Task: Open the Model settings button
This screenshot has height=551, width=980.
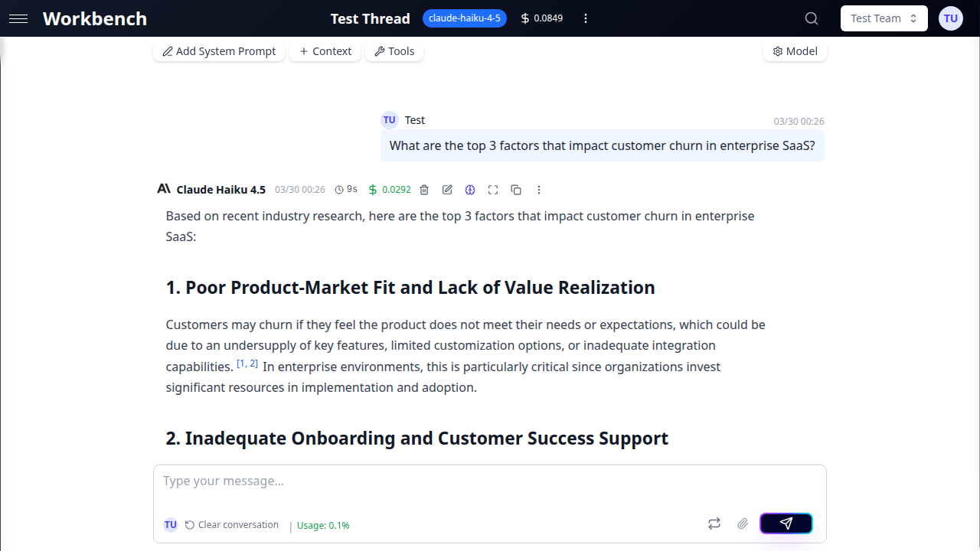Action: pos(795,51)
